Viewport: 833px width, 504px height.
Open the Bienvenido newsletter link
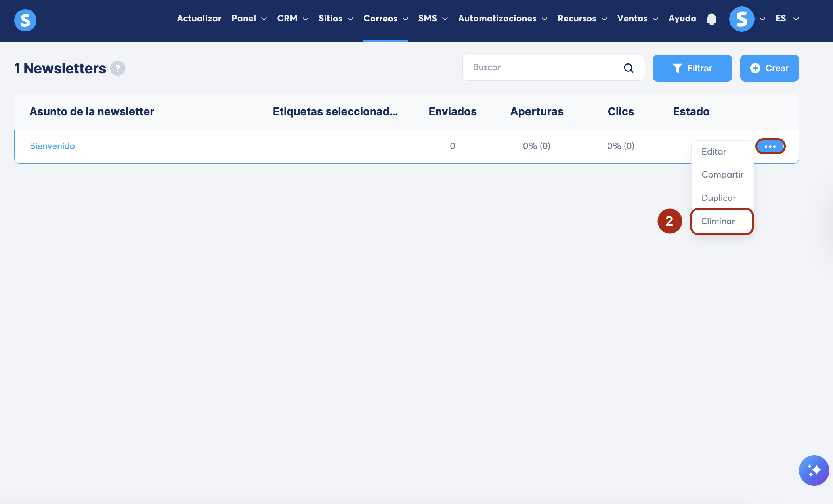pyautogui.click(x=52, y=146)
